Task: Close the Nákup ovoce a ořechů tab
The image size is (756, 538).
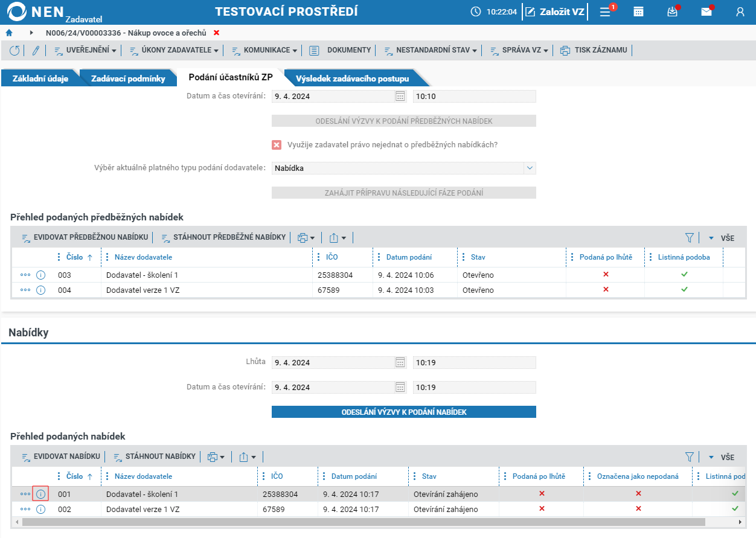Action: pos(217,33)
